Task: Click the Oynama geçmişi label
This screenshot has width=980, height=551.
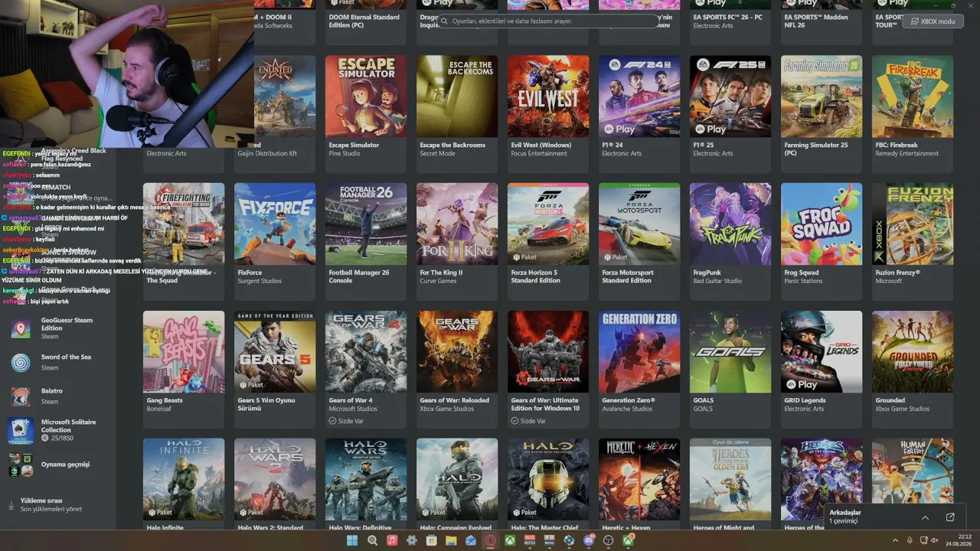Action: (x=65, y=465)
